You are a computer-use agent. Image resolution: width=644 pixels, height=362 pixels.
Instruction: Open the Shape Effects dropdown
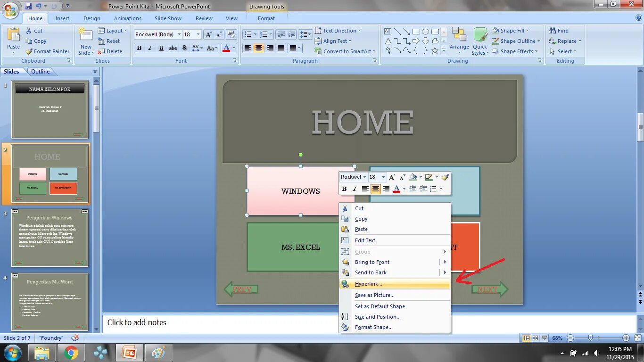(515, 51)
